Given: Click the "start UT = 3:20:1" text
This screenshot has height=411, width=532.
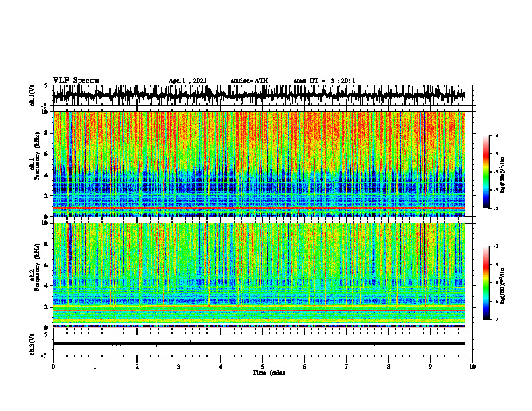Looking at the screenshot, I should (x=324, y=81).
